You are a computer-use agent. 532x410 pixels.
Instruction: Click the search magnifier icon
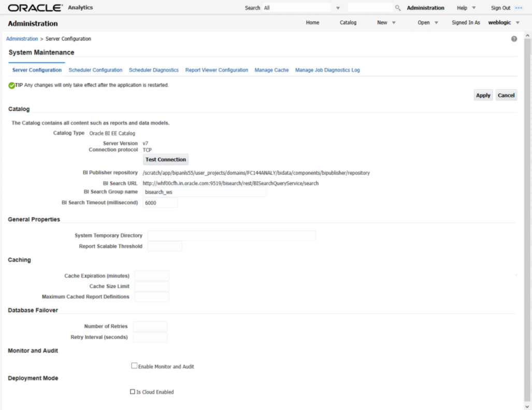tap(398, 8)
